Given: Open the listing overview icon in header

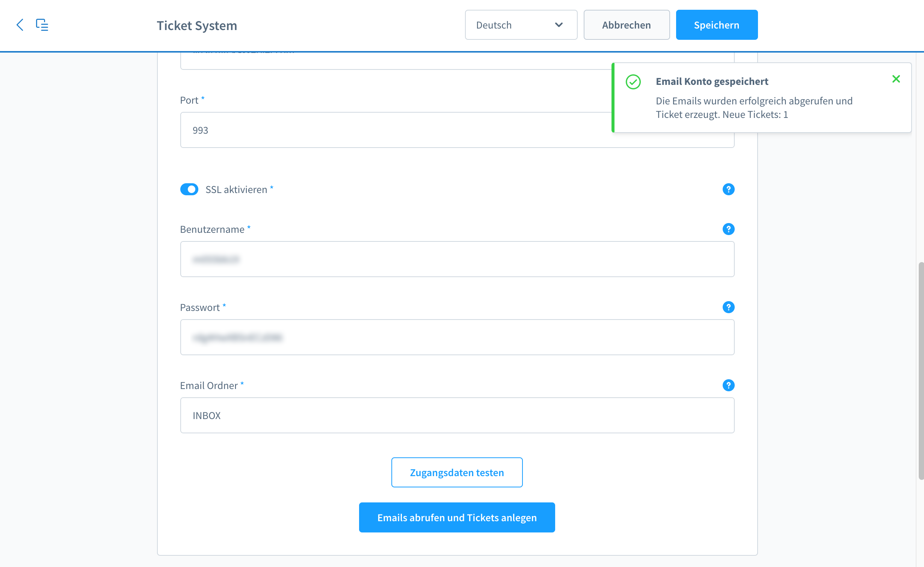Looking at the screenshot, I should click(x=42, y=25).
